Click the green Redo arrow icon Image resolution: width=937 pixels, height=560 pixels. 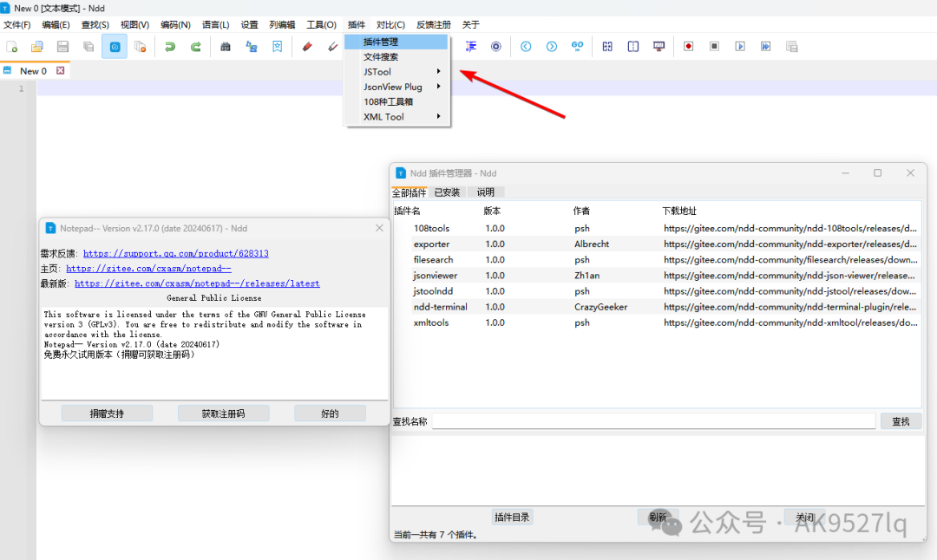point(195,47)
